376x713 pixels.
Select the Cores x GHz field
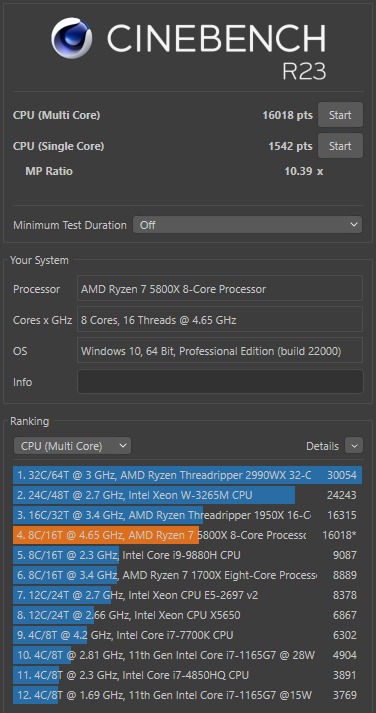click(220, 320)
